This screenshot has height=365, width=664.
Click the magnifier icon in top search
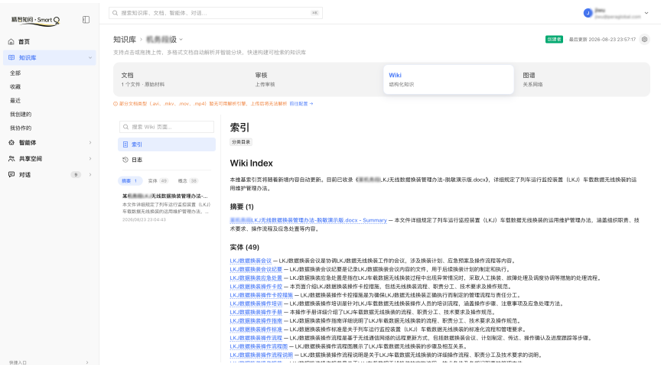(x=115, y=13)
